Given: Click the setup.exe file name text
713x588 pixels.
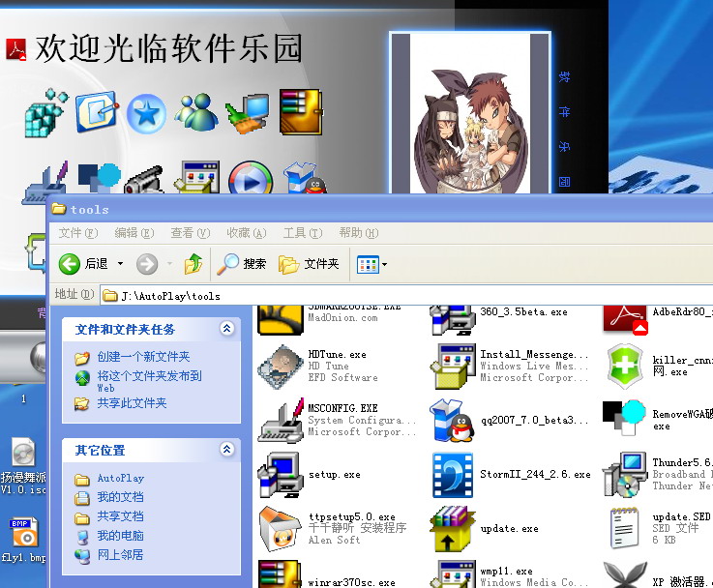Looking at the screenshot, I should tap(334, 475).
